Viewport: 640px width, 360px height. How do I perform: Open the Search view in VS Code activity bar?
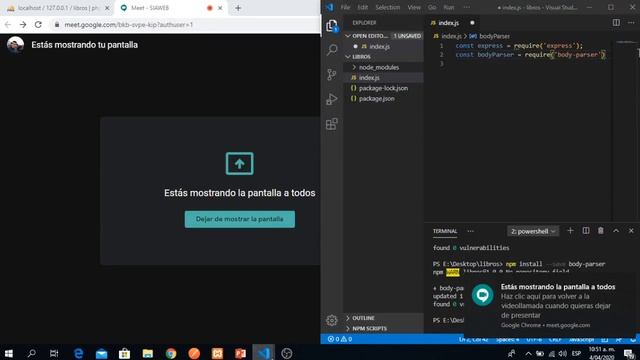click(x=332, y=50)
